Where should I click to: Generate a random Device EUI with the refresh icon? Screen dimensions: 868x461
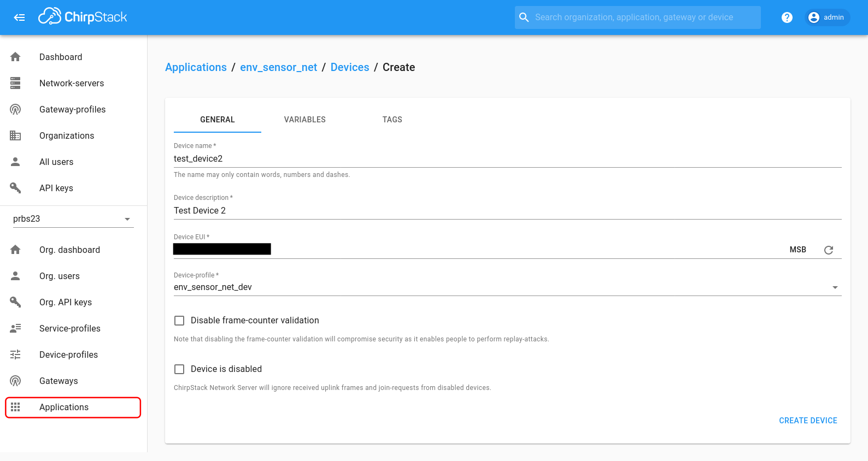click(x=829, y=250)
